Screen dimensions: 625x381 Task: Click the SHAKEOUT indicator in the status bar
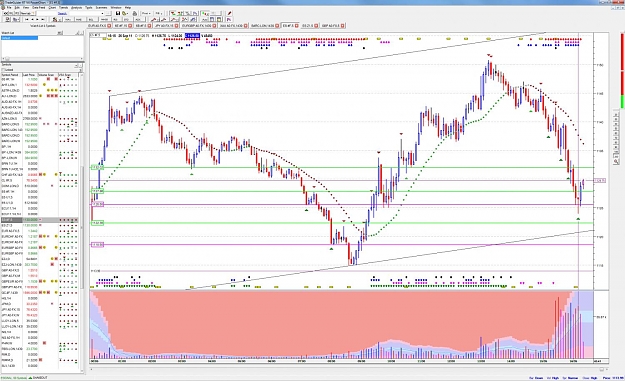(39, 377)
